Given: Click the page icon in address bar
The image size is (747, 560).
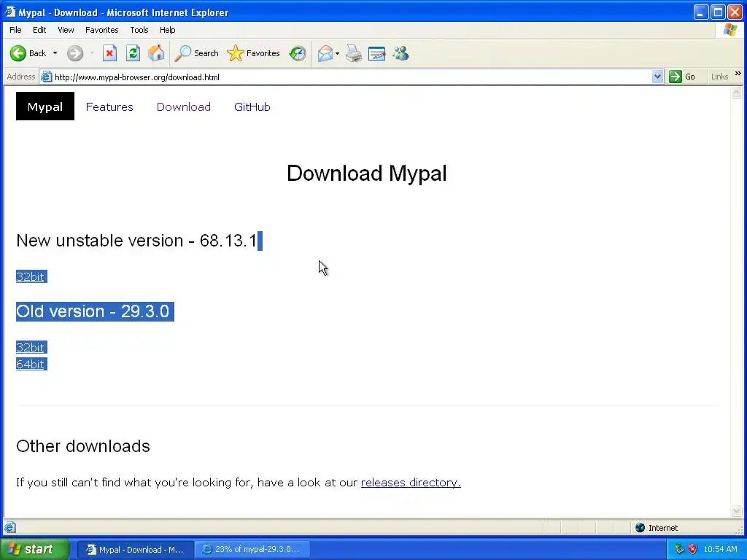Looking at the screenshot, I should tap(46, 77).
